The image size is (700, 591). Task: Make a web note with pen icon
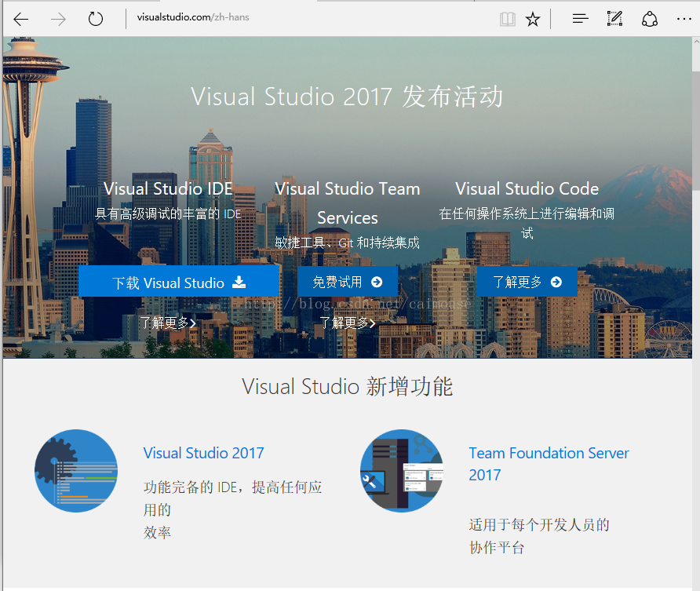pos(614,19)
